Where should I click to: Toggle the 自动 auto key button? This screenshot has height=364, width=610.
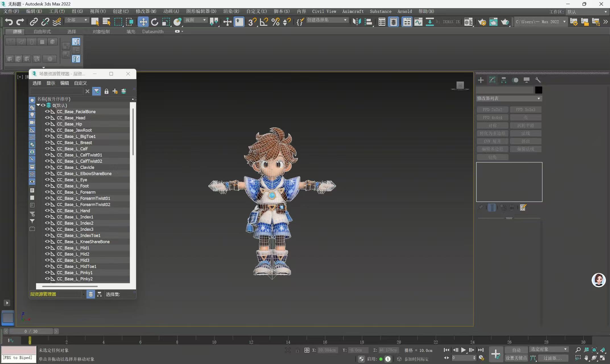click(516, 350)
